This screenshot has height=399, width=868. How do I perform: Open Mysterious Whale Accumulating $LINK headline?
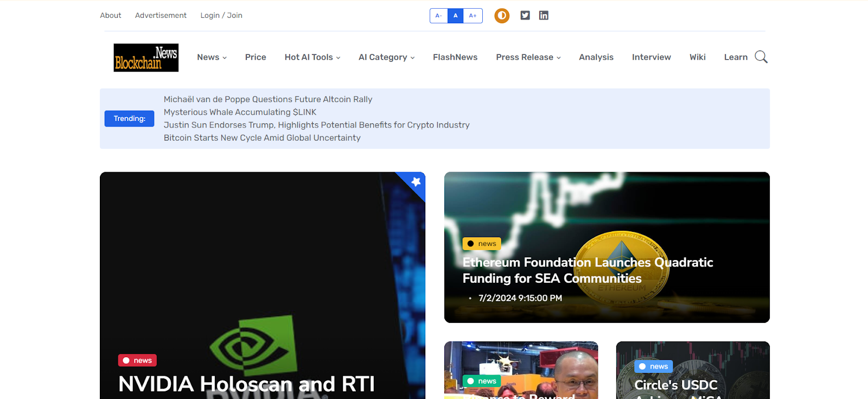[x=240, y=112]
